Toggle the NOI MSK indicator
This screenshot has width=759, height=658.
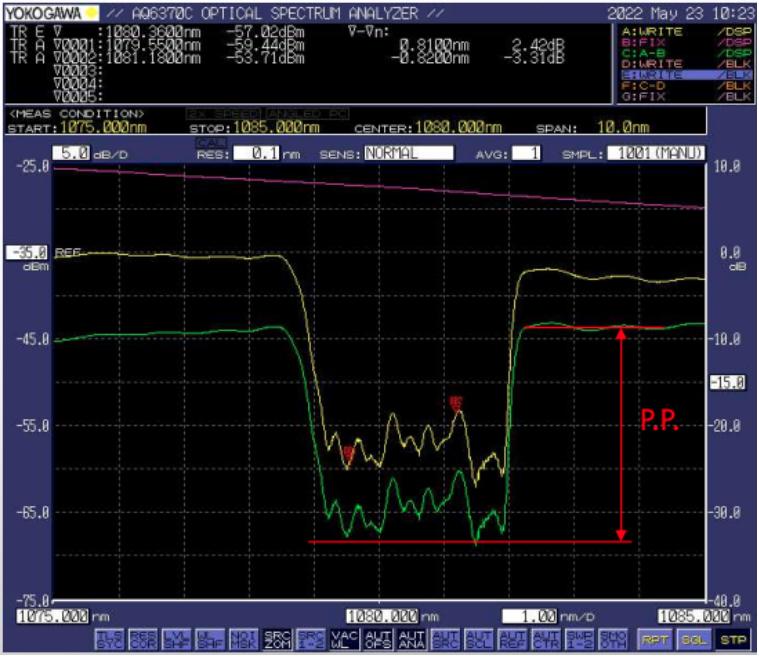[243, 639]
